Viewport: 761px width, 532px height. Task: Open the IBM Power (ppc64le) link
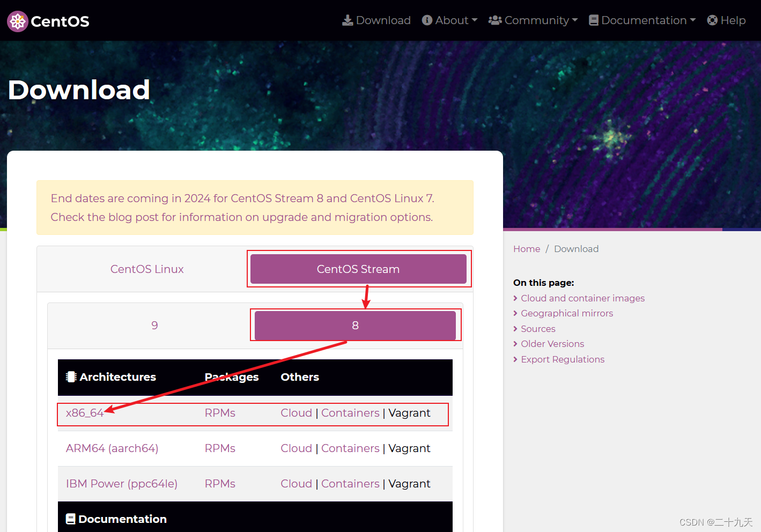tap(122, 484)
